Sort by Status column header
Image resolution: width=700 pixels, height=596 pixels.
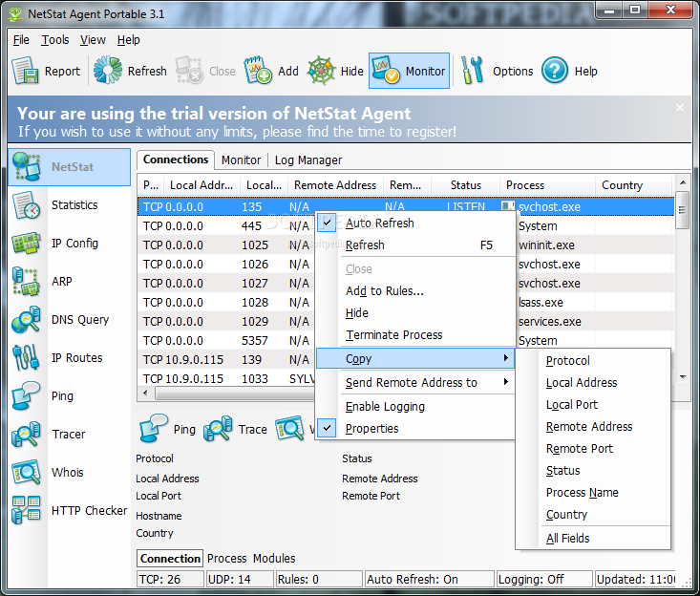(x=466, y=185)
